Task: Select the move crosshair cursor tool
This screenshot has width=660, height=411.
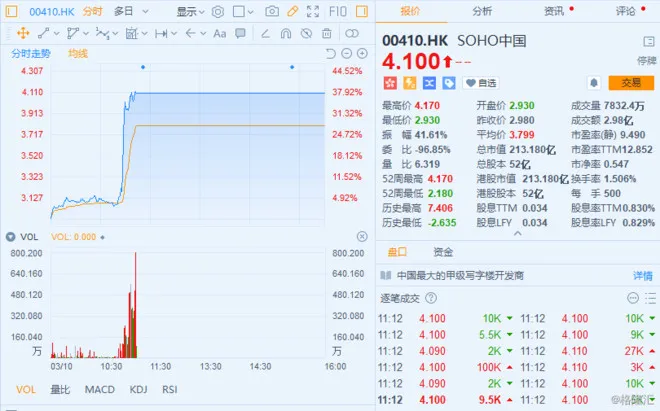Action: (23, 33)
